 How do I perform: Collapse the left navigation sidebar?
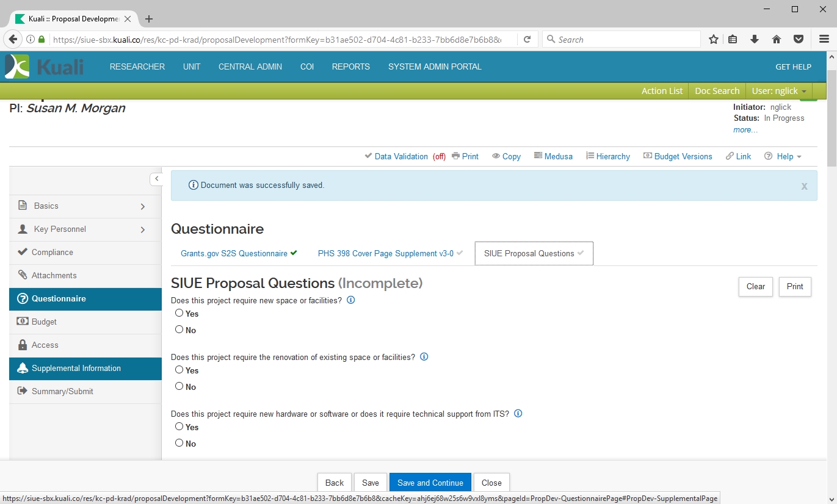(156, 179)
